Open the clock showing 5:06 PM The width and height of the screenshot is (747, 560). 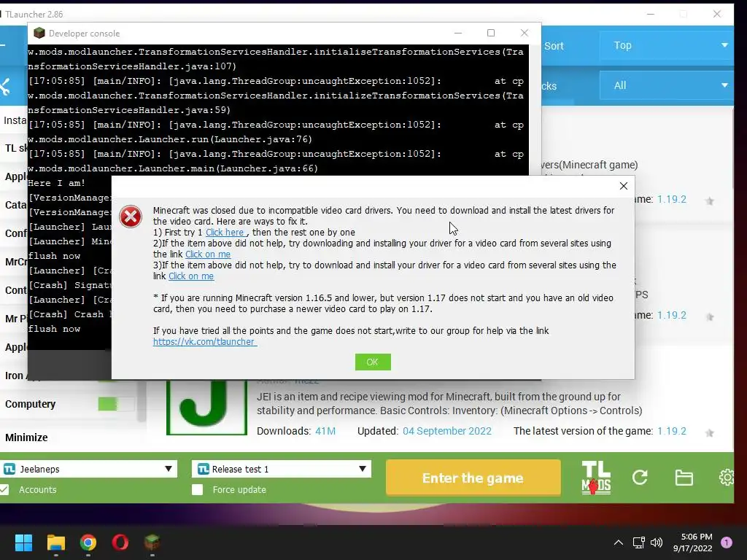click(x=693, y=542)
